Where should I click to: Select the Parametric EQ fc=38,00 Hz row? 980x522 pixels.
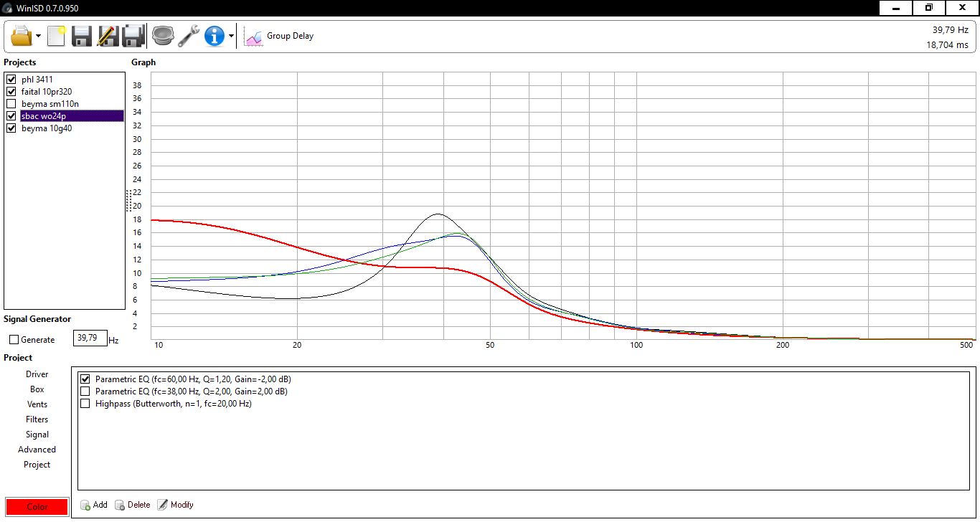tap(192, 391)
